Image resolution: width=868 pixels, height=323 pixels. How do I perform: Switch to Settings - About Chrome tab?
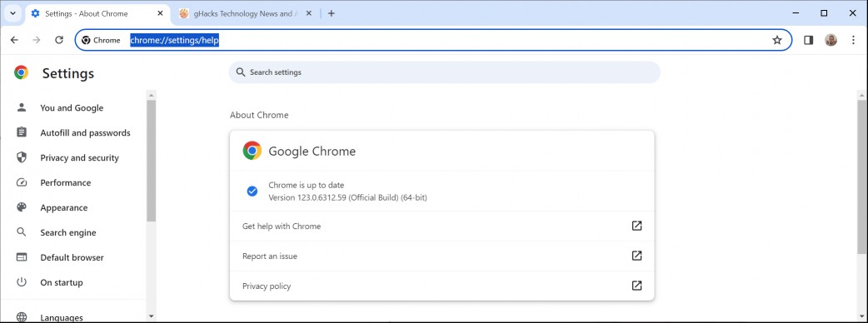click(98, 13)
